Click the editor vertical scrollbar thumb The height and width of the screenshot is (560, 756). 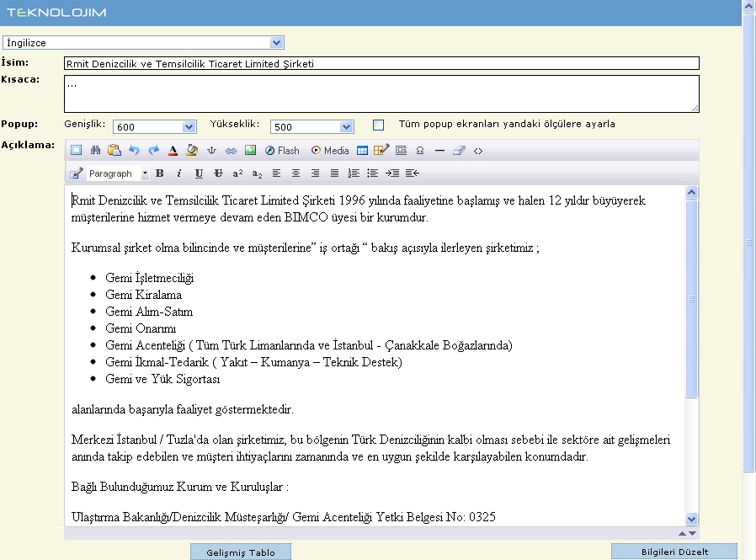(691, 299)
